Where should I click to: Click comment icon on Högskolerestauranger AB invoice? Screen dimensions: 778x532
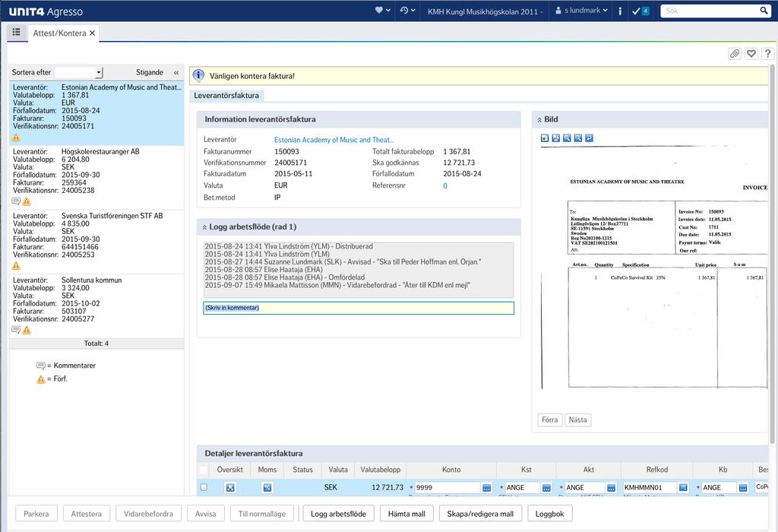pos(16,201)
